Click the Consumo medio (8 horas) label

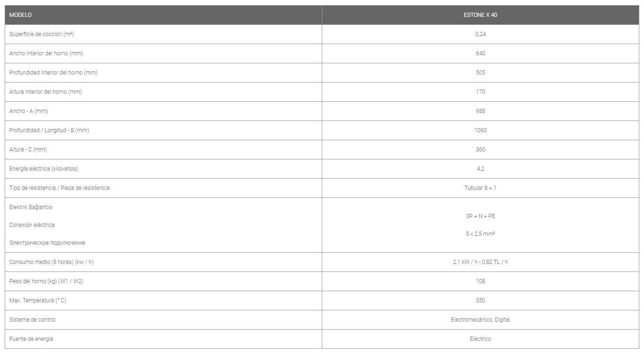(x=52, y=262)
